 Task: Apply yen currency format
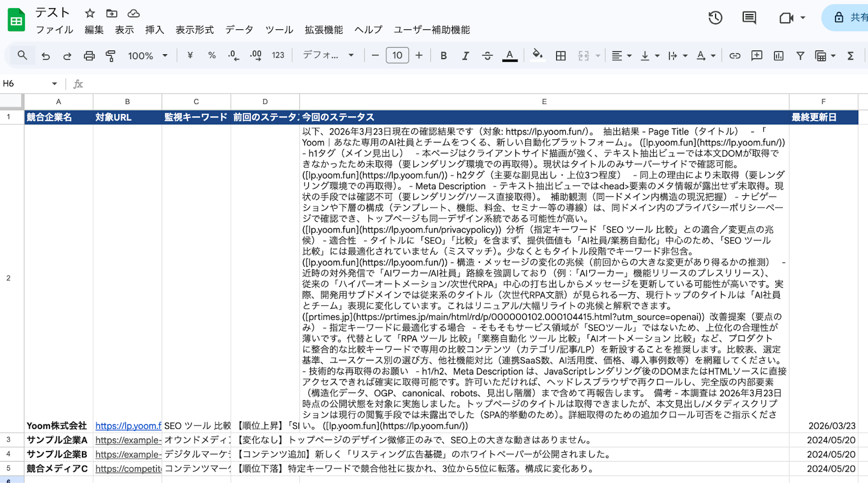coord(190,55)
